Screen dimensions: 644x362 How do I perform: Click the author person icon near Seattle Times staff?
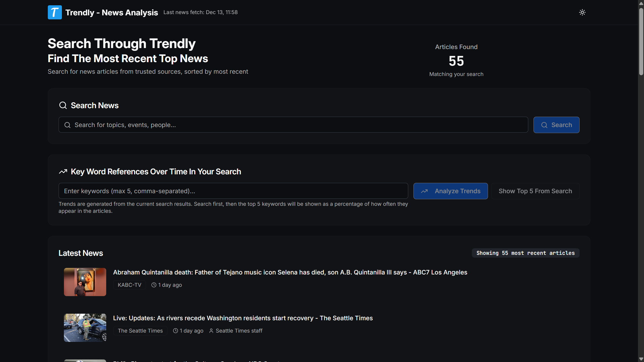[x=211, y=331]
